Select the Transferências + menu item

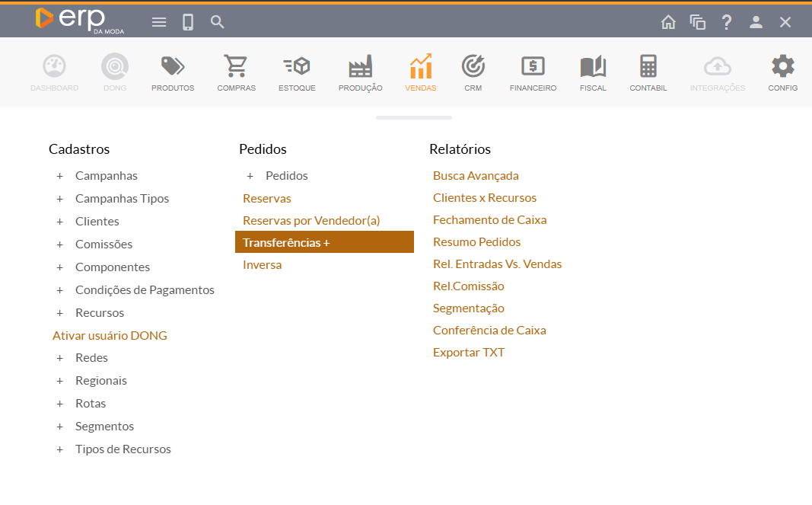(324, 242)
